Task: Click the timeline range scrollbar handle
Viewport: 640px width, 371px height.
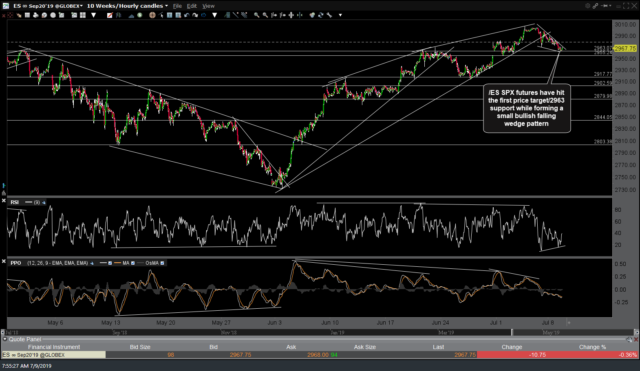Action: (513, 333)
